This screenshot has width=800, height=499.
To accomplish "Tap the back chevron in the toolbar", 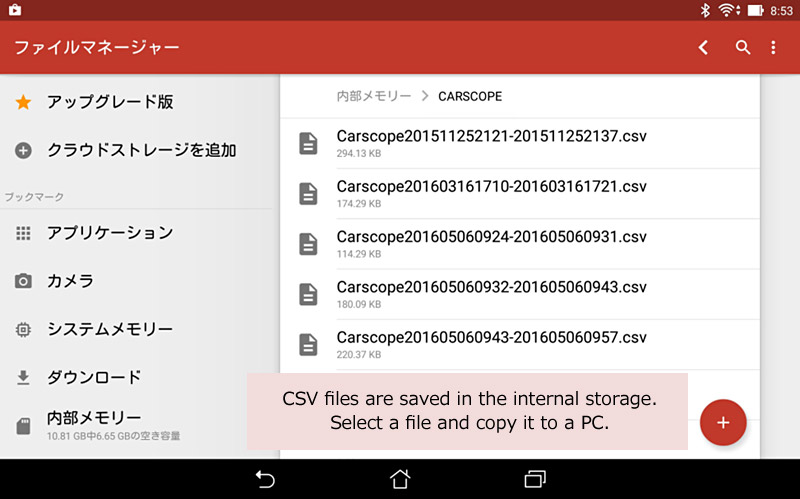I will (703, 47).
